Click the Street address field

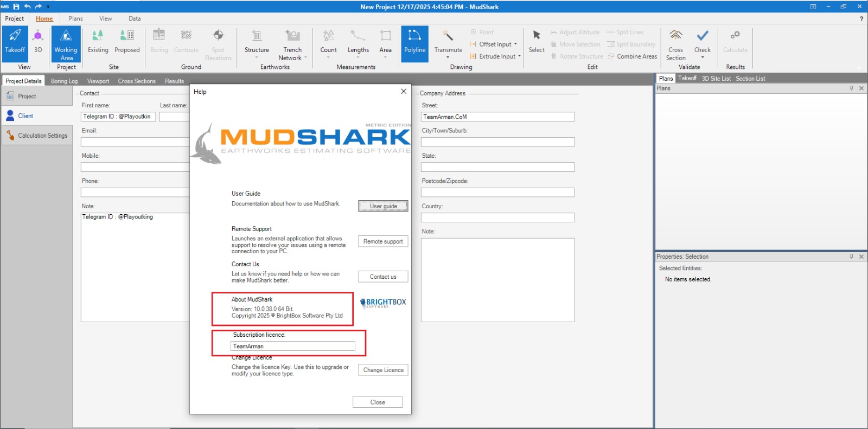pos(497,117)
